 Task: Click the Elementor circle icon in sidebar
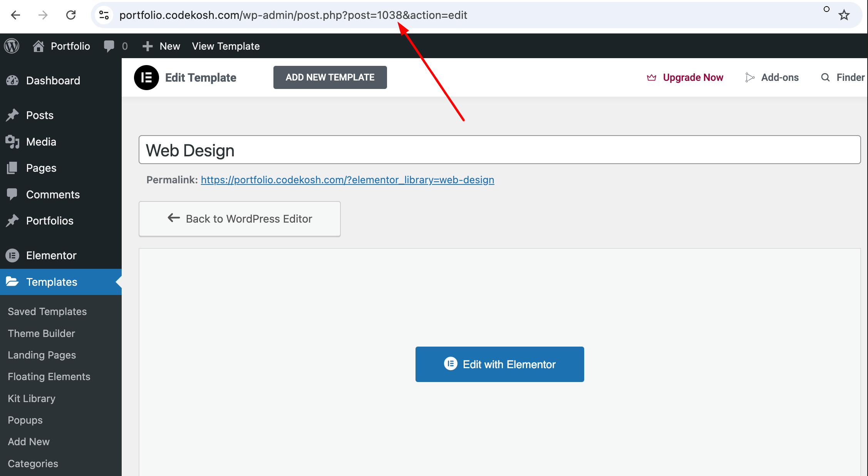(12, 255)
